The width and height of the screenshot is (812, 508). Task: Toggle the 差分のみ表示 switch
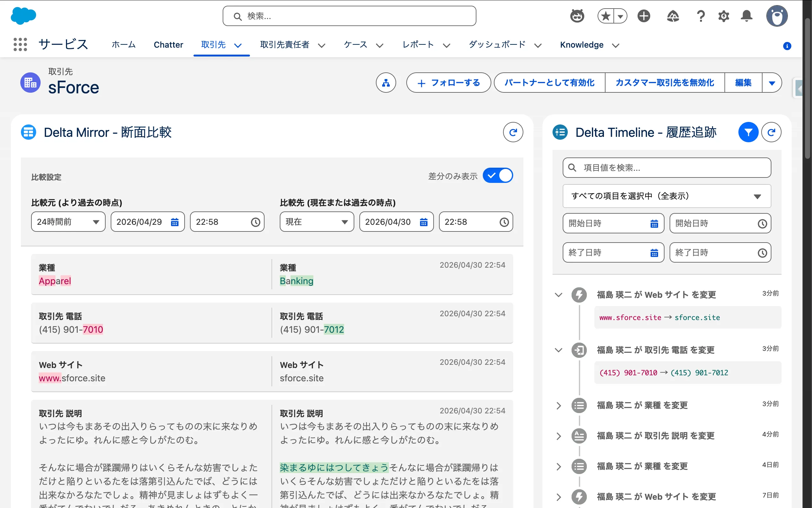coord(498,175)
